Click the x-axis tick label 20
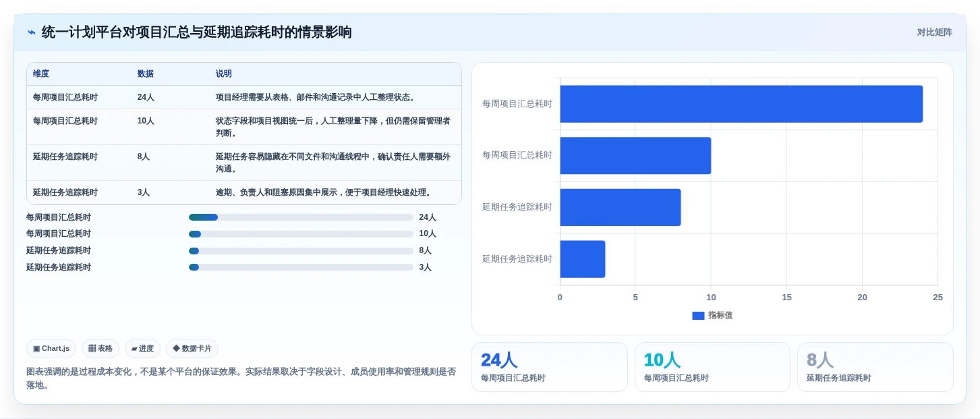980x419 pixels. [x=862, y=298]
